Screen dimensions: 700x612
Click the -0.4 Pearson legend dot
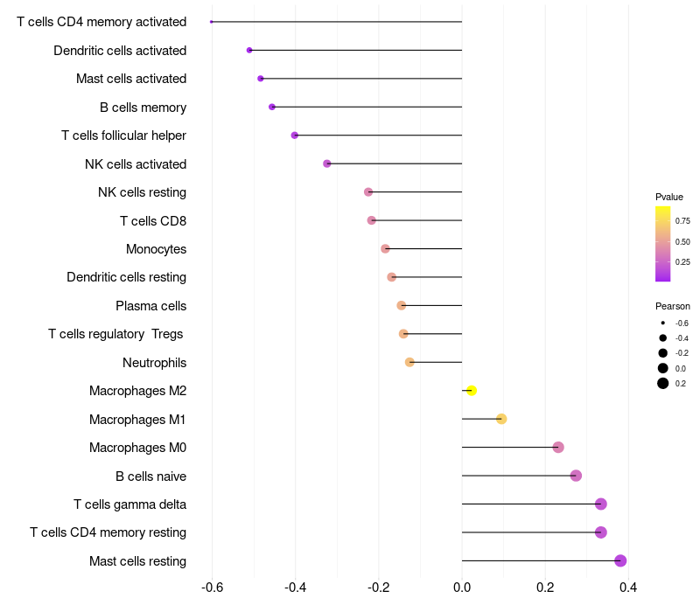[663, 338]
